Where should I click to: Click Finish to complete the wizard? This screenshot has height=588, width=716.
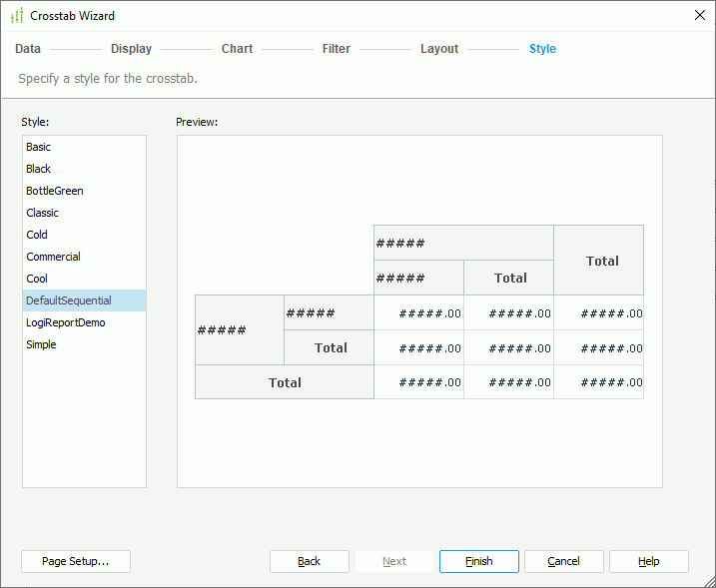point(479,561)
